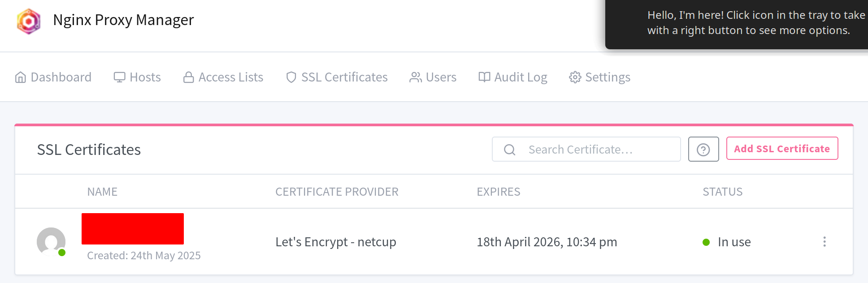Click the Access Lists padlock icon

[x=188, y=77]
